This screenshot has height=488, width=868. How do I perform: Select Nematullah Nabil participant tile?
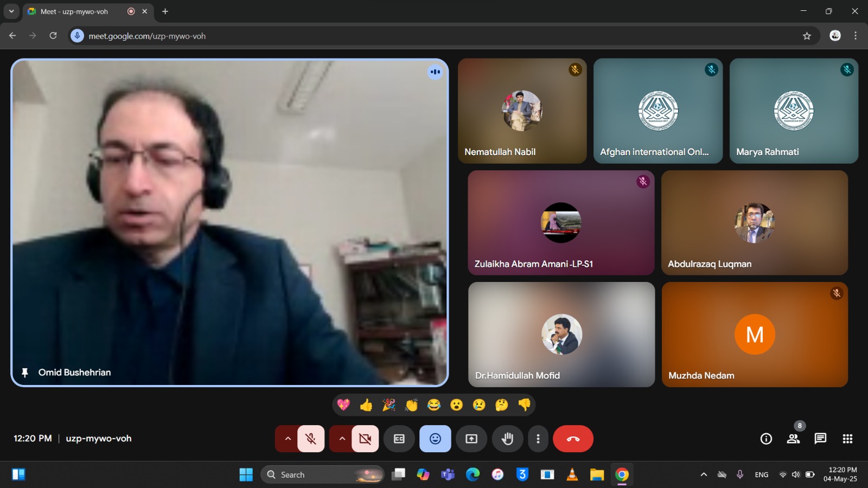pyautogui.click(x=522, y=111)
